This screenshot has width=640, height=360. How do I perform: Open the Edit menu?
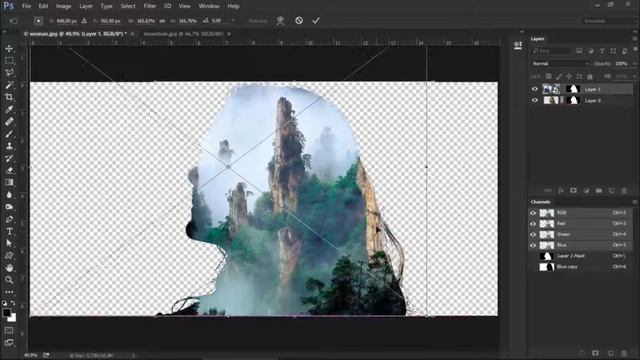43,6
